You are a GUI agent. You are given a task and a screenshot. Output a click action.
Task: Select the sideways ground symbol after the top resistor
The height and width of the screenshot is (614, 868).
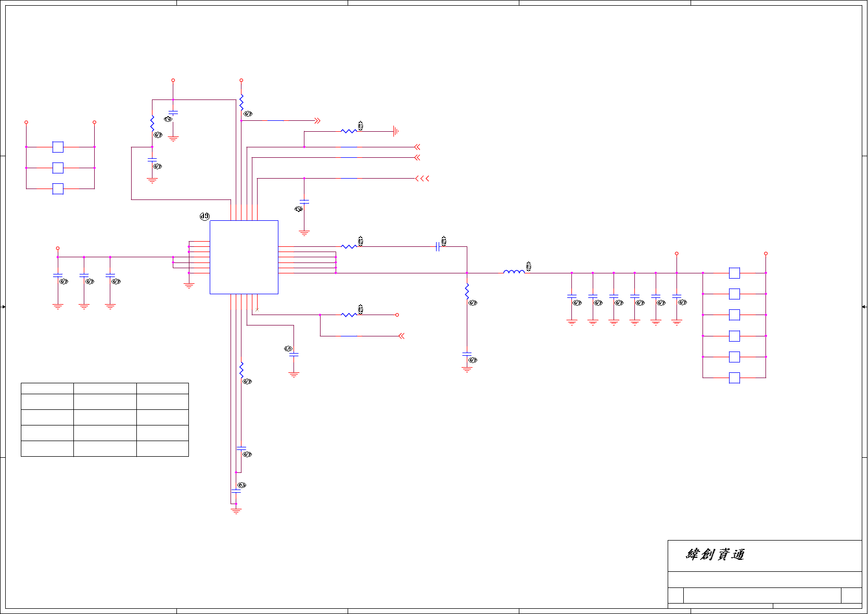click(395, 131)
